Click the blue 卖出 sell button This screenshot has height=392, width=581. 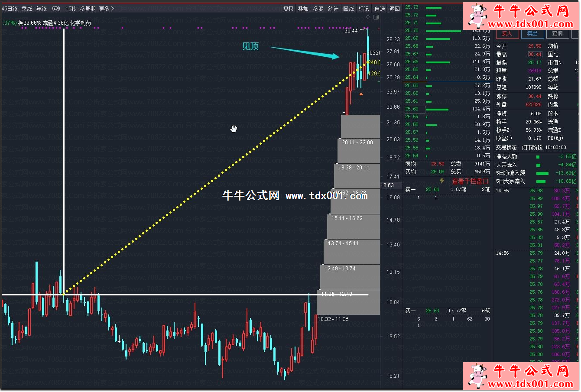pos(532,34)
